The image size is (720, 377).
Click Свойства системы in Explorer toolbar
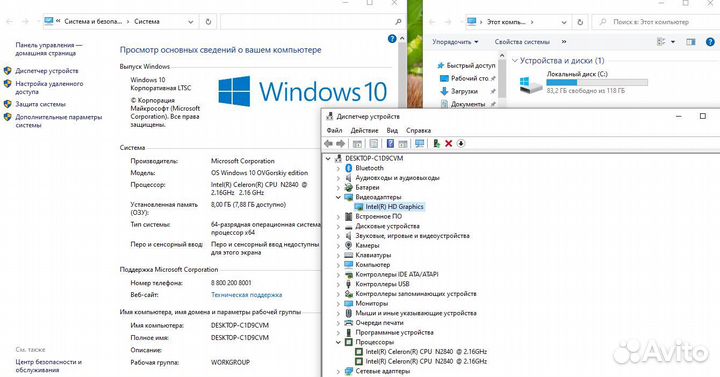point(522,42)
